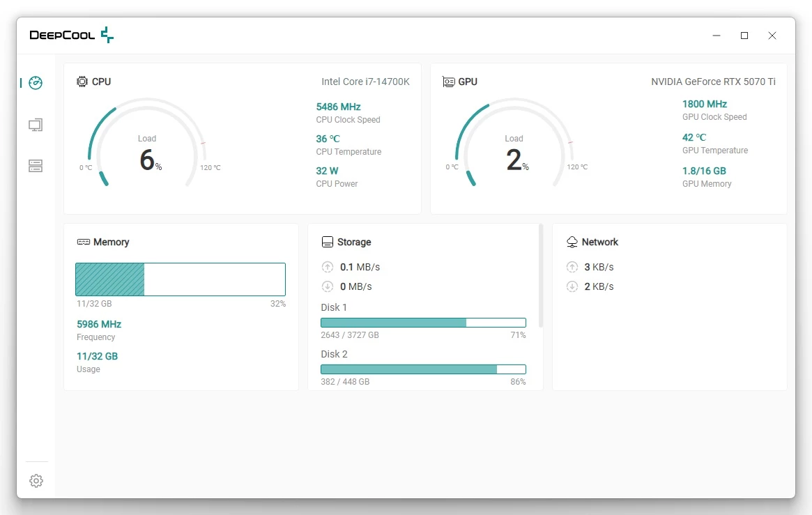Click the network download arrow icon

tap(572, 286)
